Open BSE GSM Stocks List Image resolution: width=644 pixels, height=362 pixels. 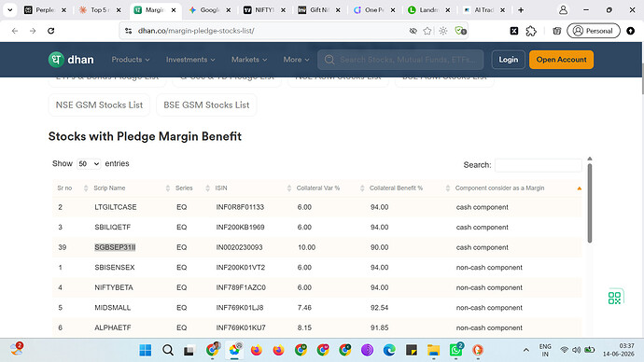206,105
